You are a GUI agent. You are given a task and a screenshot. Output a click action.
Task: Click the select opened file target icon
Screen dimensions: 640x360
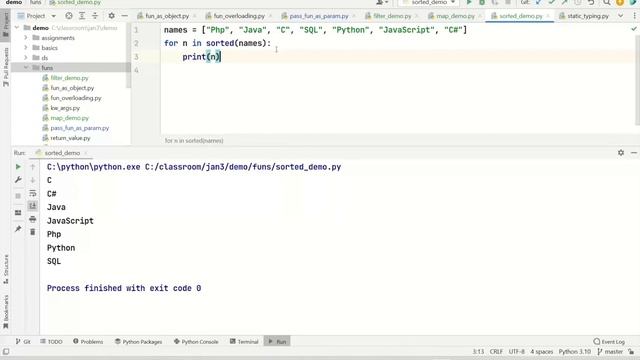[69, 16]
